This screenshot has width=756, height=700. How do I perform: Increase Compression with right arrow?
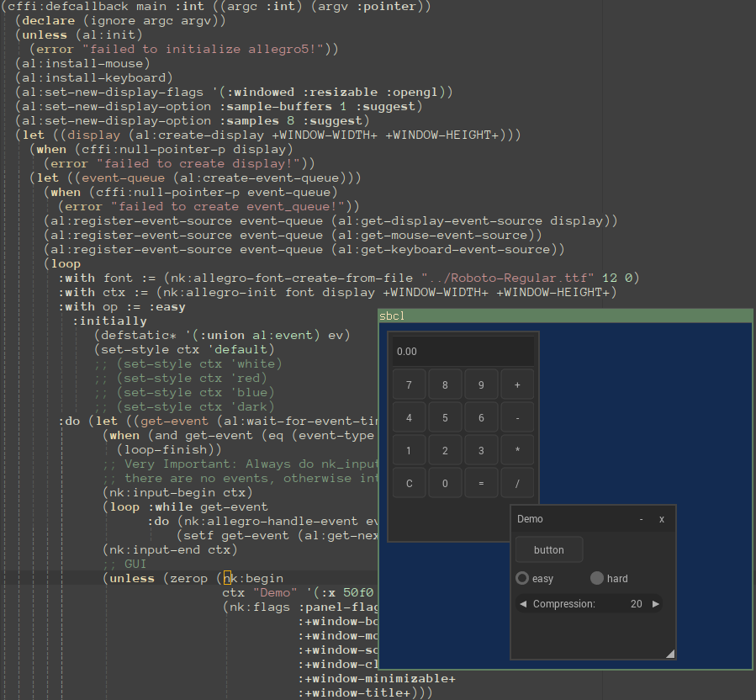click(656, 604)
